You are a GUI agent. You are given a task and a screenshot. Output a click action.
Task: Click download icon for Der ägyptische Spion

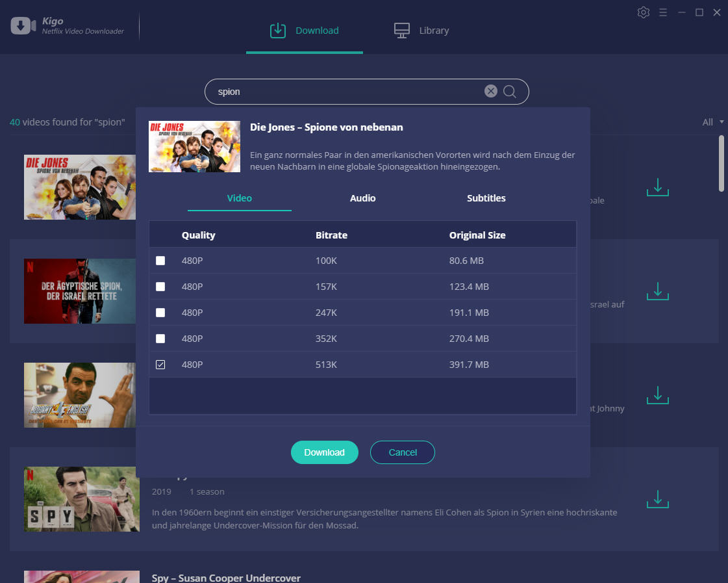point(657,291)
